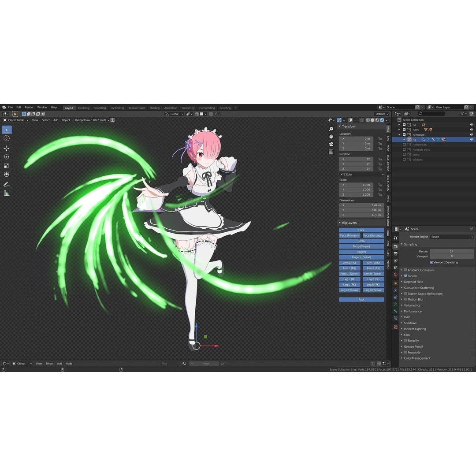Viewport: 476px width, 476px height.
Task: Open the Options dropdown in viewport header
Action: click(x=382, y=114)
